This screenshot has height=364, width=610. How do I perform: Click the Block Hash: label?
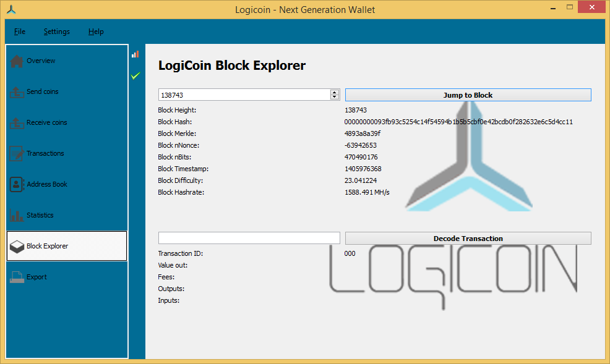[174, 122]
